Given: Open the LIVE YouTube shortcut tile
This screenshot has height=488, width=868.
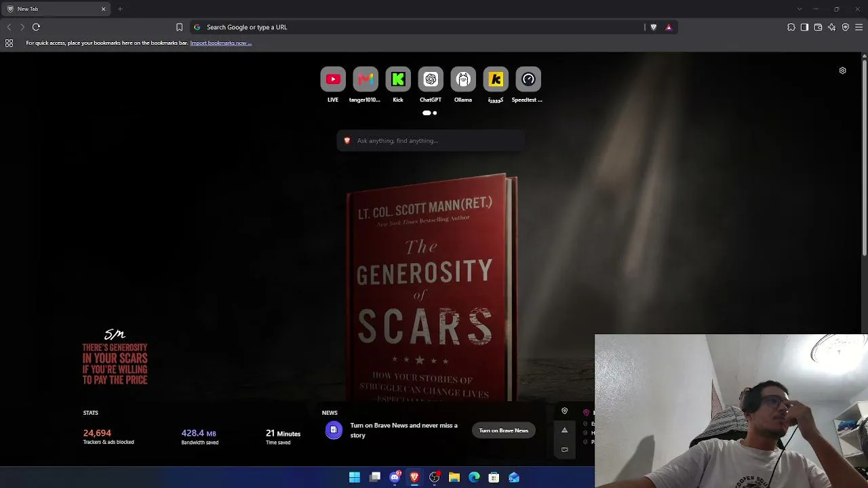Looking at the screenshot, I should coord(333,79).
